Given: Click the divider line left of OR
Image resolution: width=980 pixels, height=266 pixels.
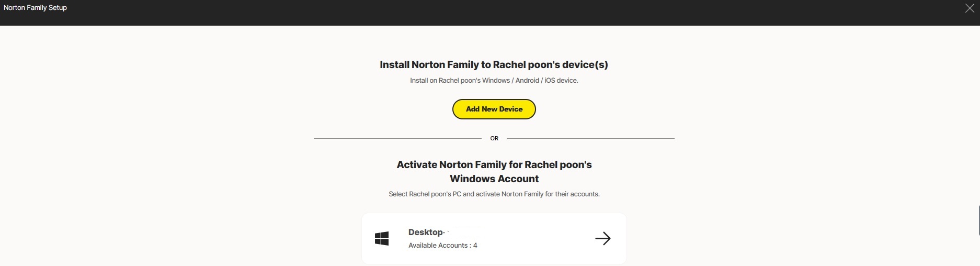Looking at the screenshot, I should (397, 138).
